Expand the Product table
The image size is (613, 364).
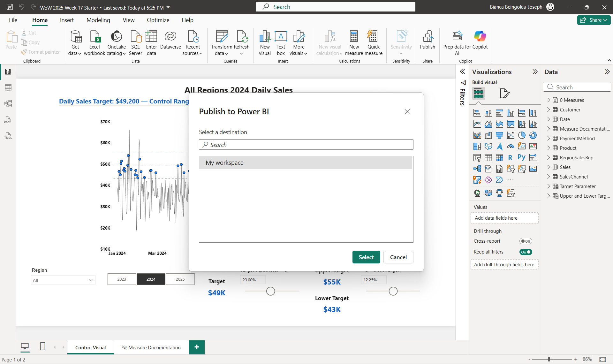(549, 148)
